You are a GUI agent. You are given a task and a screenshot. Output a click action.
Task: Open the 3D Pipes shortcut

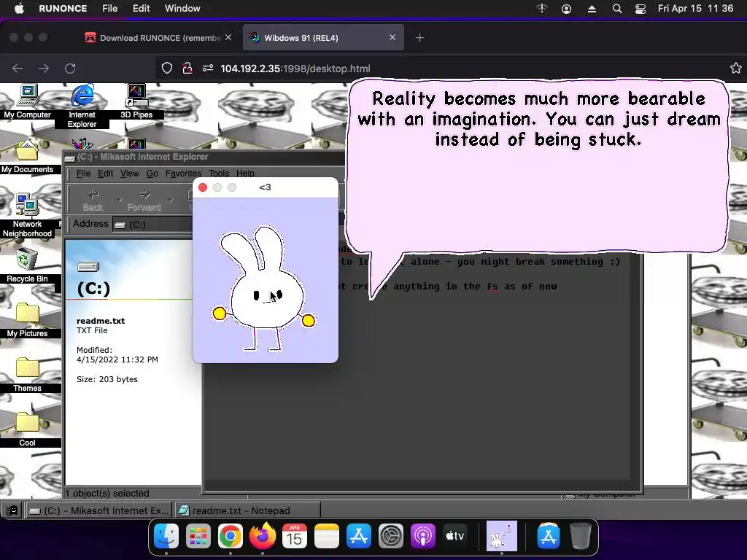point(136,101)
